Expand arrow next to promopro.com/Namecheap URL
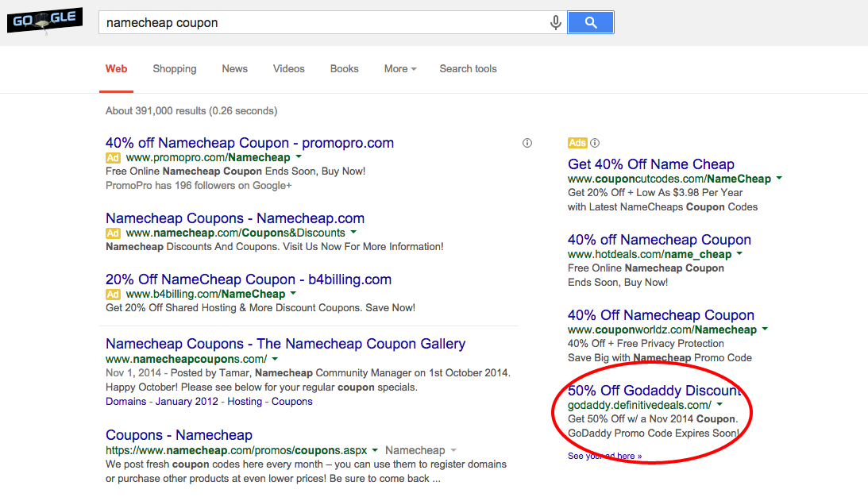 coord(299,157)
